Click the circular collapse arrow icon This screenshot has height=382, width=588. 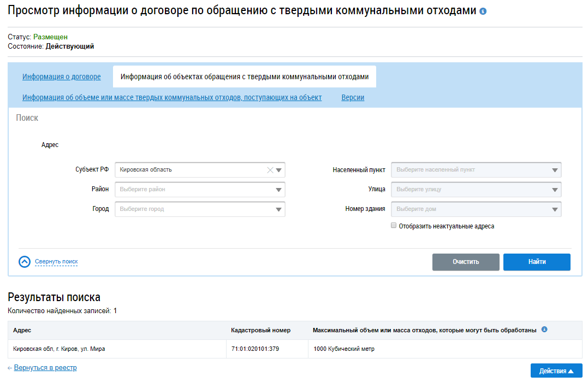pos(25,262)
